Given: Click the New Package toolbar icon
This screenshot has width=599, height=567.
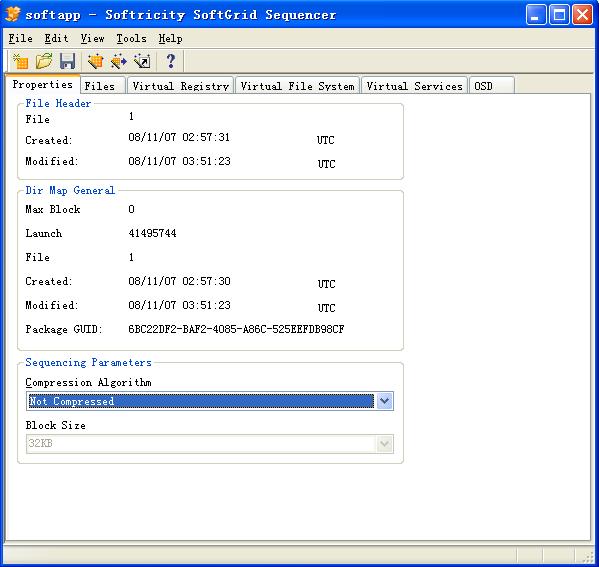Looking at the screenshot, I should point(20,61).
